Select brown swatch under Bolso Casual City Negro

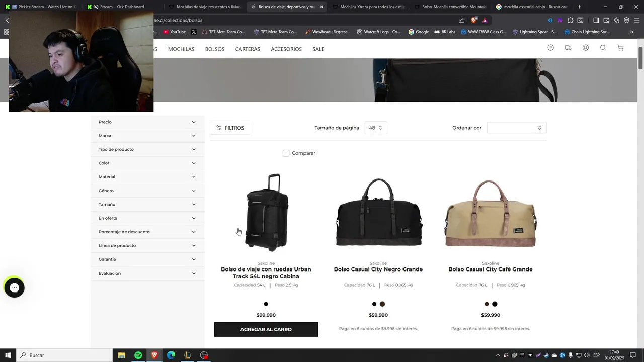point(382,304)
